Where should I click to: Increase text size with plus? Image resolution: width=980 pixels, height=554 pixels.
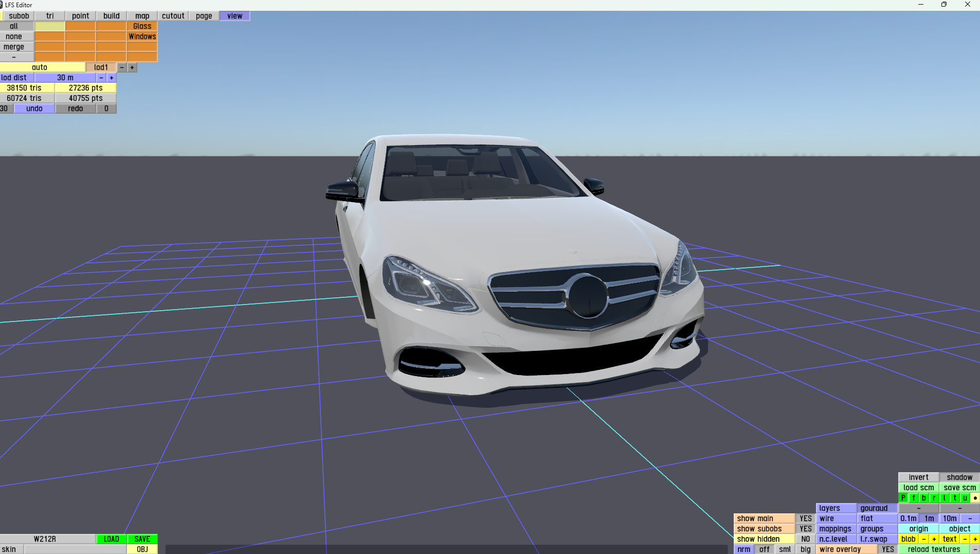[x=975, y=539]
